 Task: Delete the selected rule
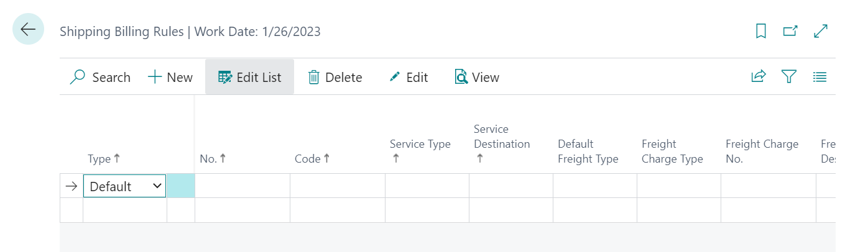pyautogui.click(x=335, y=78)
